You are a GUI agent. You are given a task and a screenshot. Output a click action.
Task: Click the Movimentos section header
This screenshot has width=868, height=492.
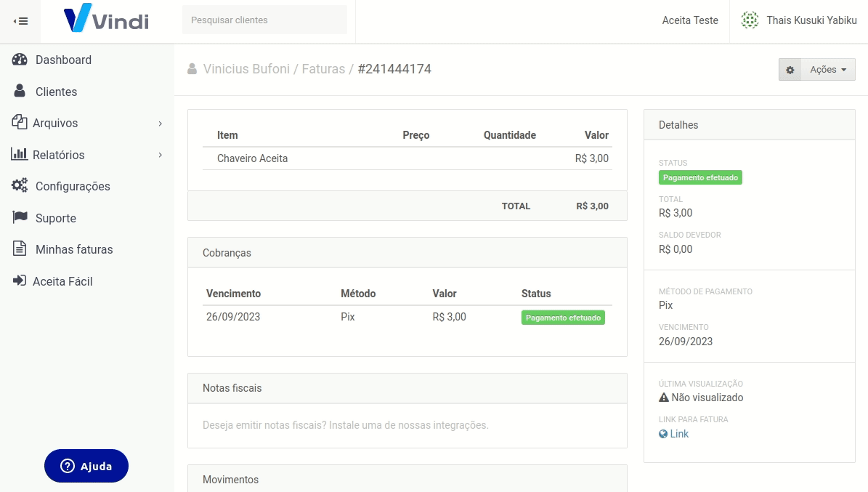(x=407, y=479)
